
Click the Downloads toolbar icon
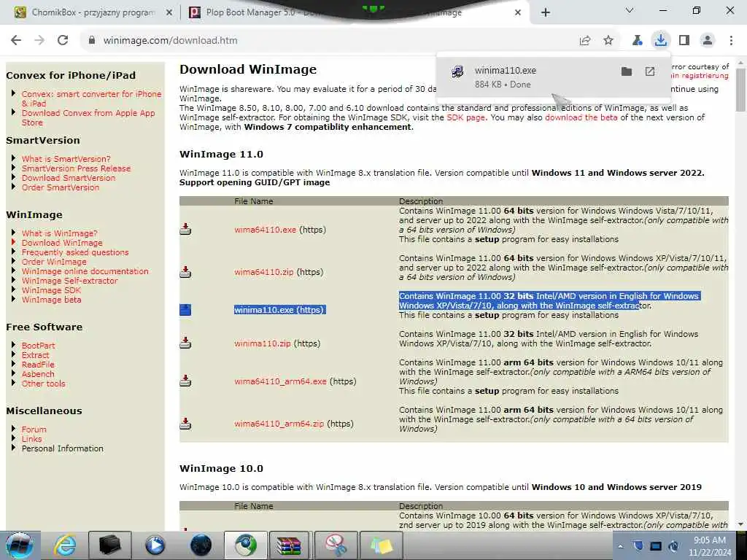660,41
